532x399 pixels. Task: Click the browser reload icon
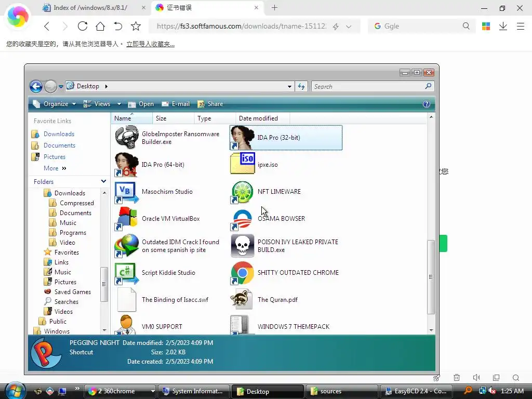[x=83, y=26]
